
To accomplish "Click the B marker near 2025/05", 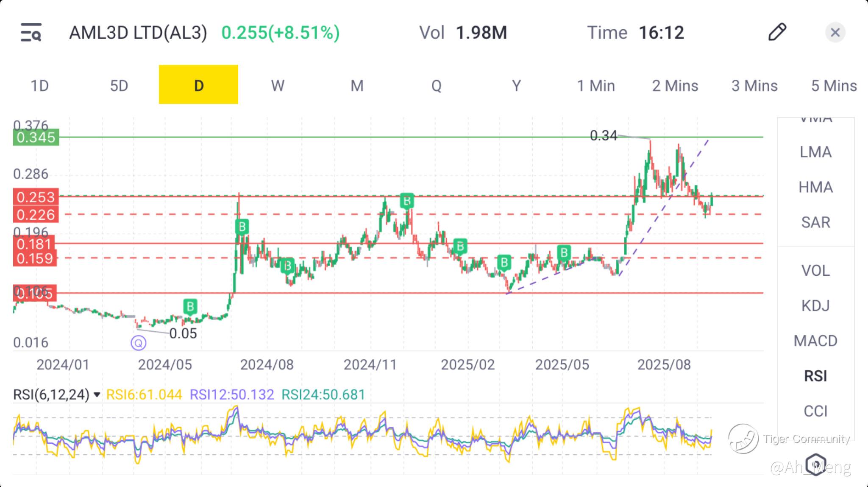I will pyautogui.click(x=564, y=253).
